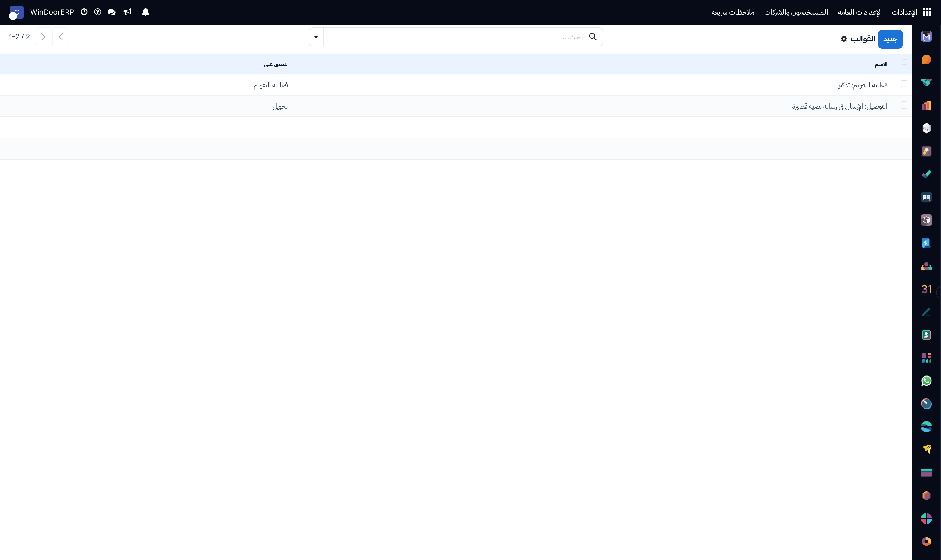This screenshot has height=560, width=941.
Task: Open the white cube app icon
Action: pos(926,128)
